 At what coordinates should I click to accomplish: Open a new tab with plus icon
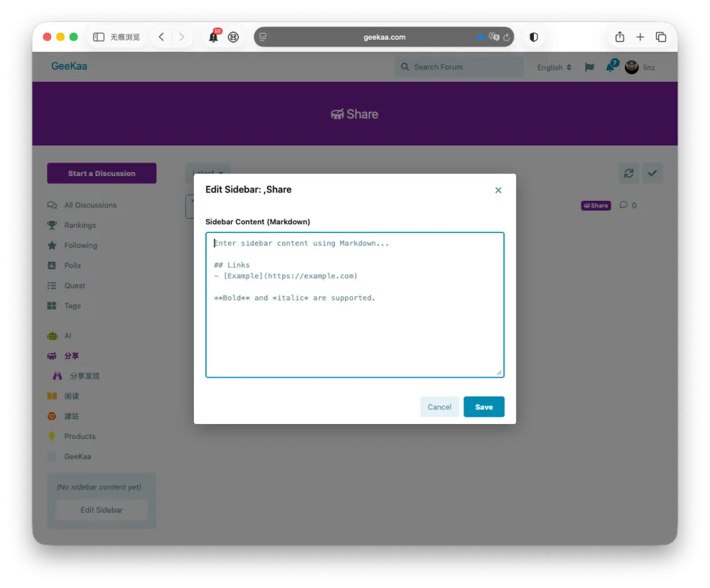tap(640, 37)
